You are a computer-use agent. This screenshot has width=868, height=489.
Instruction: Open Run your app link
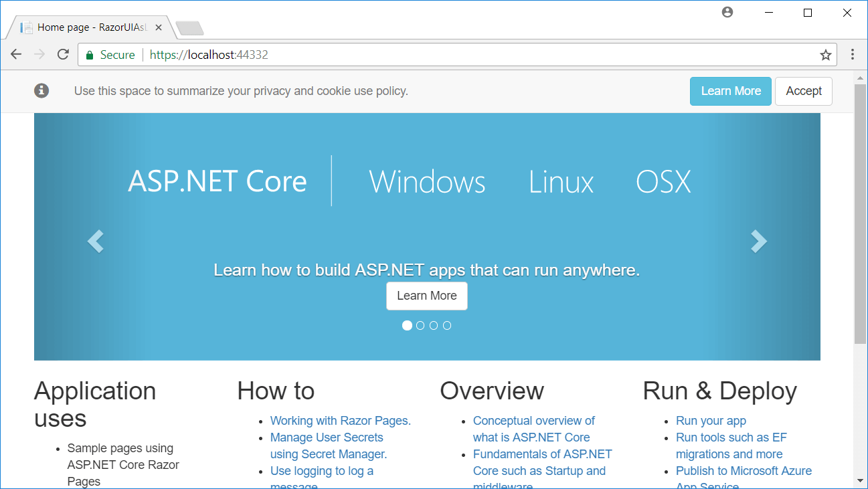(x=711, y=421)
